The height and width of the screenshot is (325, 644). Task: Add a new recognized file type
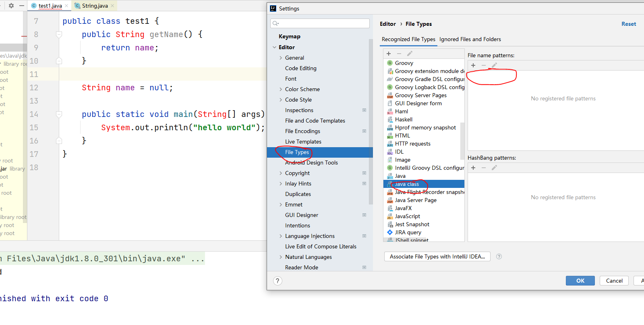point(389,54)
